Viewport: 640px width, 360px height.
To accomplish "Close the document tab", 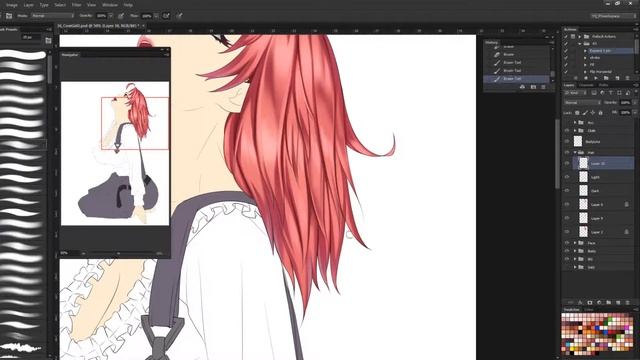I will click(143, 26).
